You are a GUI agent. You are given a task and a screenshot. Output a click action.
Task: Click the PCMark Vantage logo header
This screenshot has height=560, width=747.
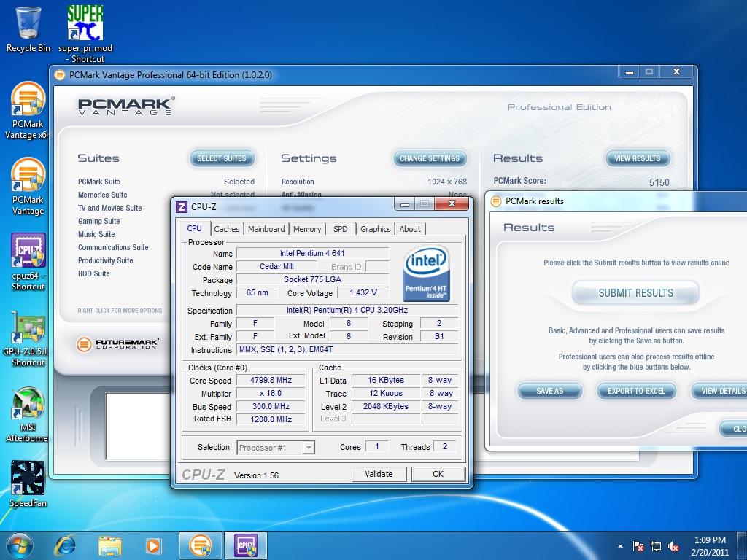point(125,106)
